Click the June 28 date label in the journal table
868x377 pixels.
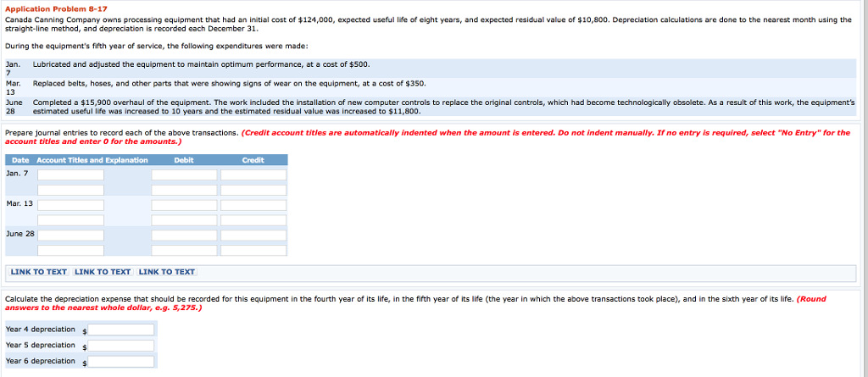click(20, 234)
